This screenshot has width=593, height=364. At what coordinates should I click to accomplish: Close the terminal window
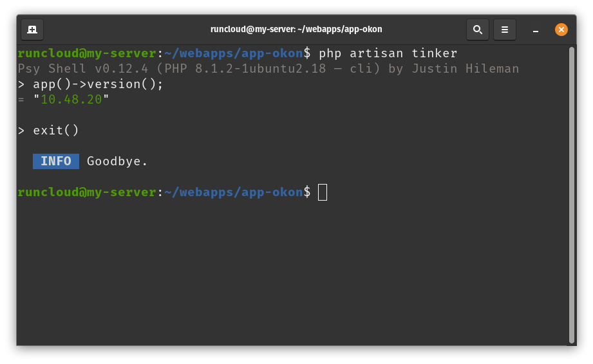coord(561,30)
